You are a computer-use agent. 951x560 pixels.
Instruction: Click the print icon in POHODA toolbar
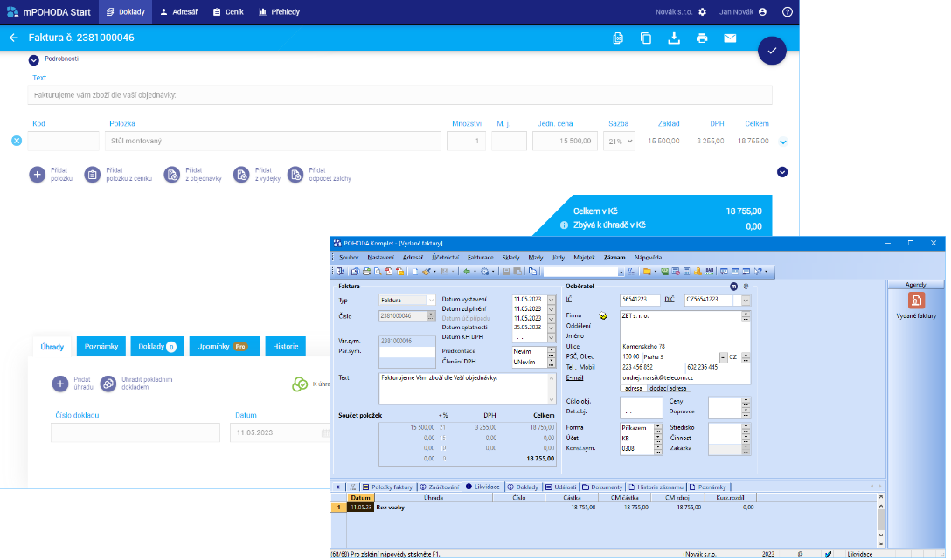coord(366,272)
